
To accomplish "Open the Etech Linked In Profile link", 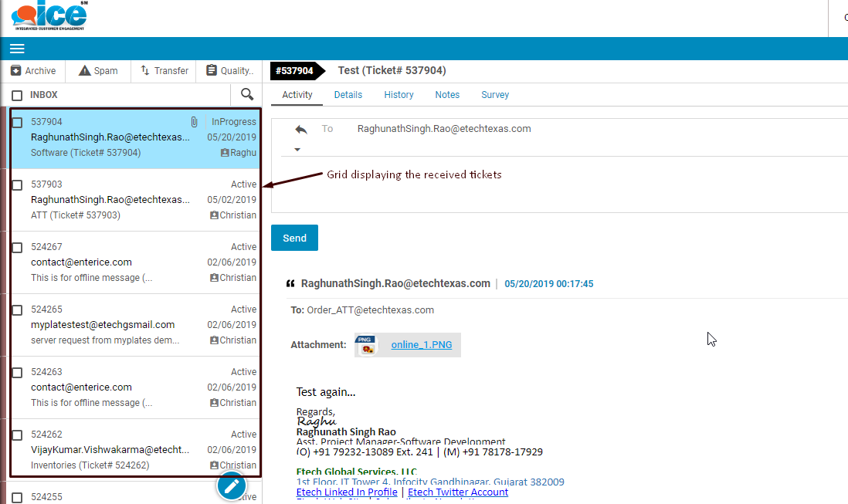I will pyautogui.click(x=347, y=492).
